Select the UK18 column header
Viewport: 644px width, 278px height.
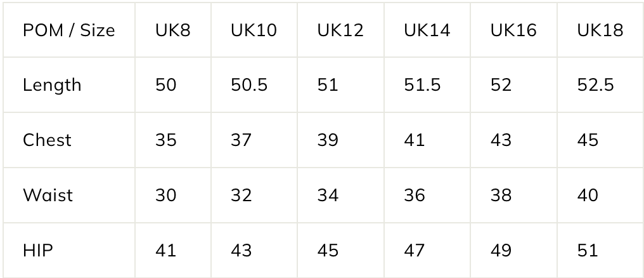600,30
